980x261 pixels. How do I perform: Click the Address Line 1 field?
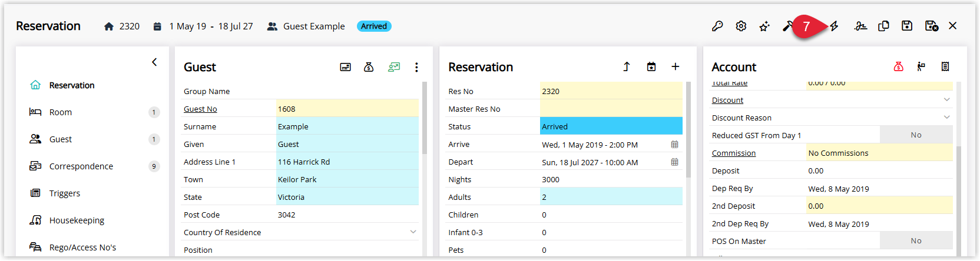coord(347,162)
